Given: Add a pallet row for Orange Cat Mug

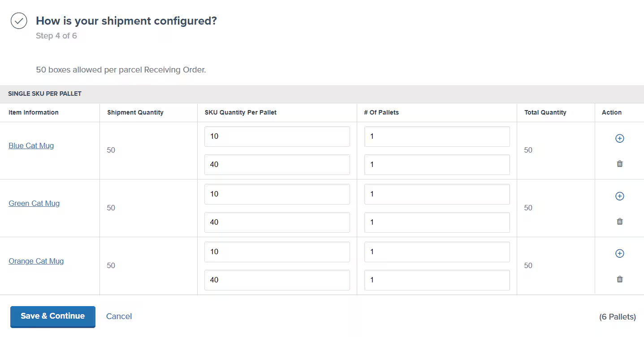Looking at the screenshot, I should [x=619, y=253].
